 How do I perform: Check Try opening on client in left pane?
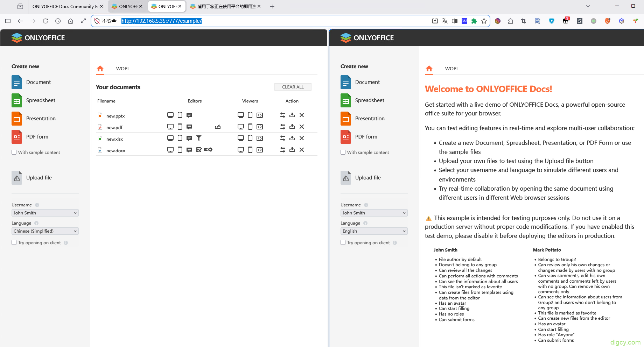click(14, 242)
